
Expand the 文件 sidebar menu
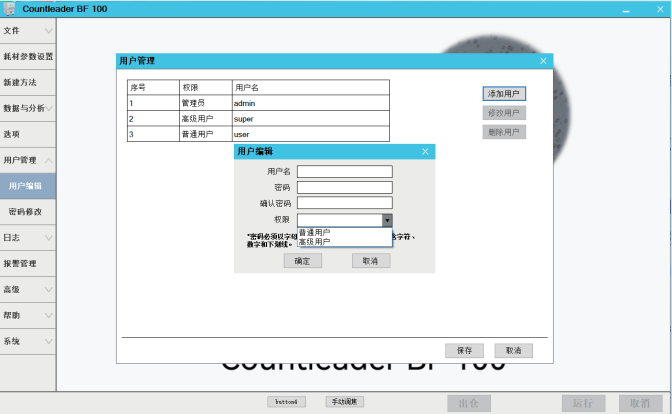(x=27, y=31)
